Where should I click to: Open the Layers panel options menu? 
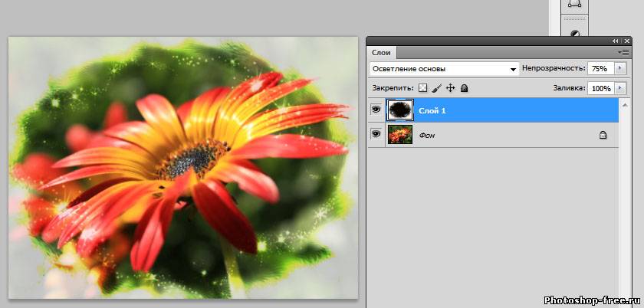click(624, 52)
